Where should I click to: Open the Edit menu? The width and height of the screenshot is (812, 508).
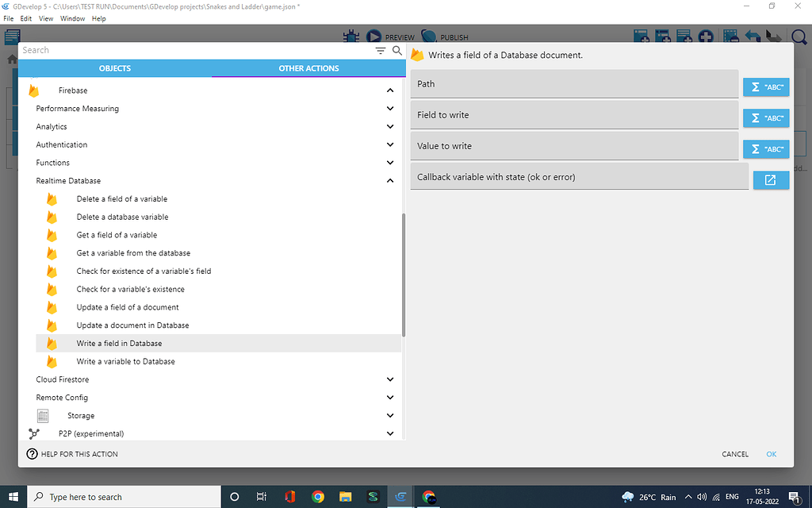[26, 18]
